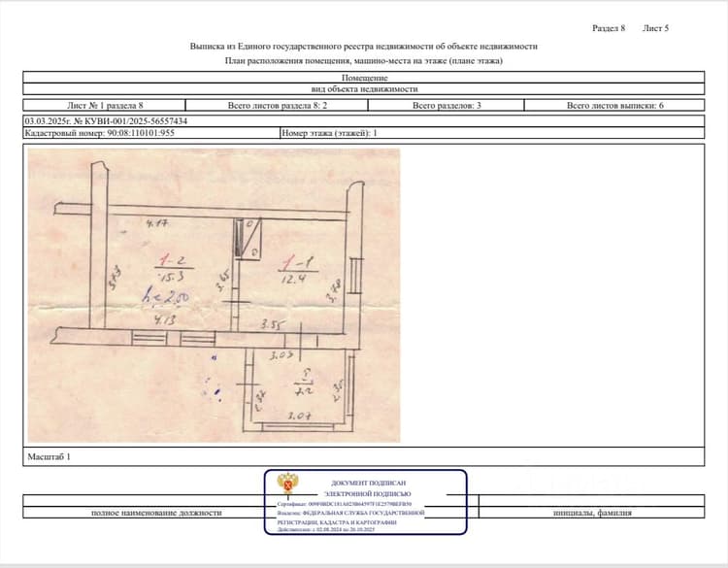Click the Лист 5 page label

[655, 28]
